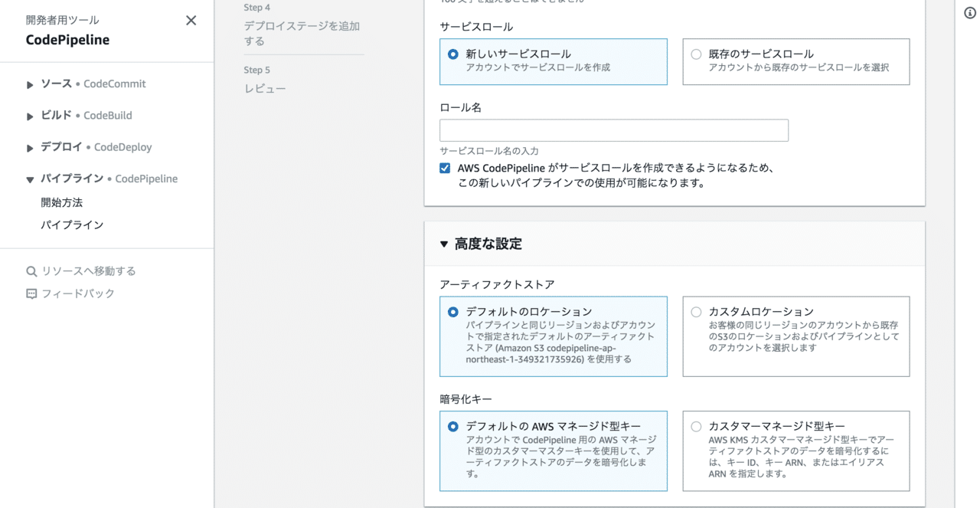Viewport: 980px width, 508px height.
Task: Click the search magnifier icon beside リソースへ移動する
Action: [31, 271]
